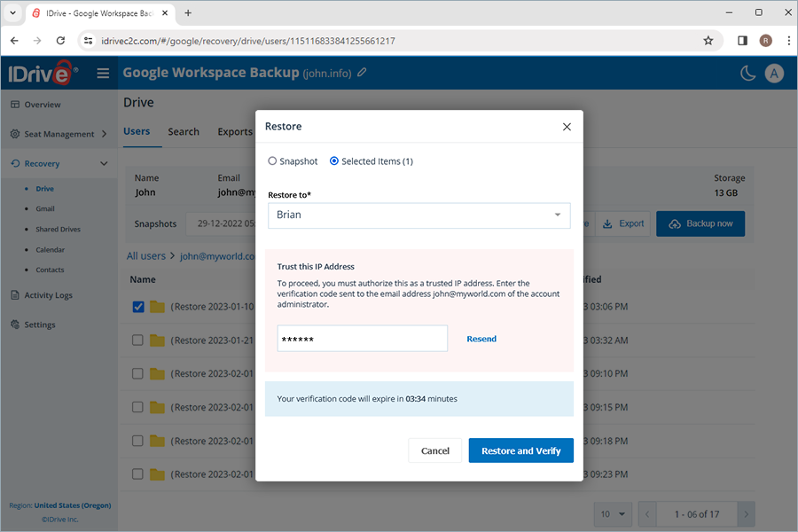Open Shared Drives recovery

[58, 230]
